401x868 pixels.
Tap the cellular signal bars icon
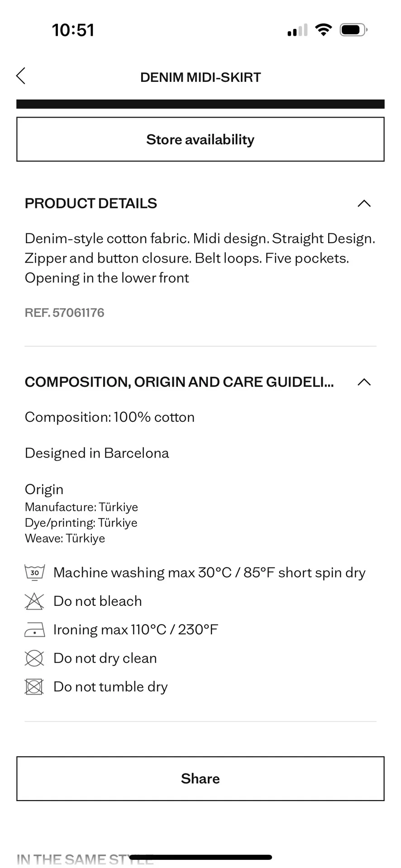(297, 30)
